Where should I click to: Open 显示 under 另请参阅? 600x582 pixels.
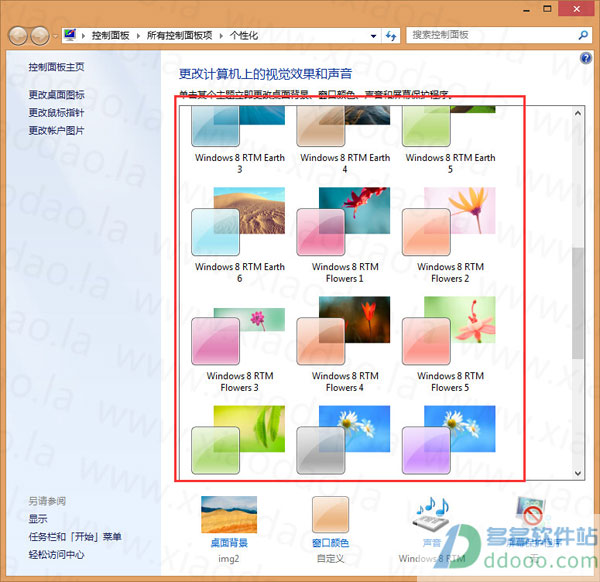(38, 518)
